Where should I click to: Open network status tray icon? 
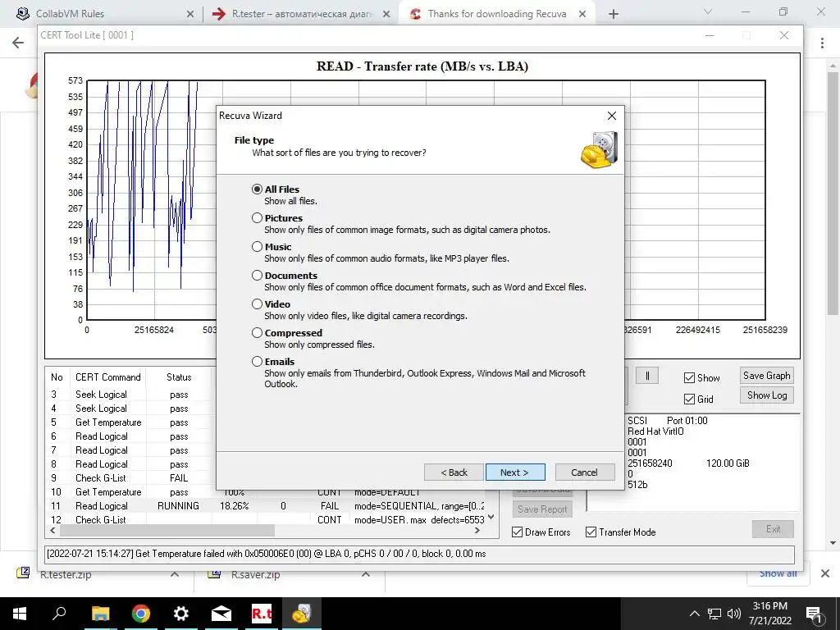point(714,614)
